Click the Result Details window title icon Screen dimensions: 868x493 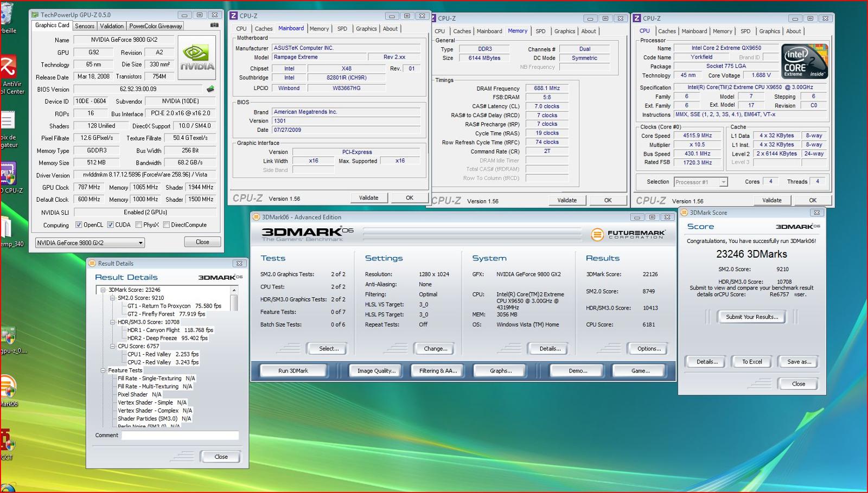[x=92, y=264]
